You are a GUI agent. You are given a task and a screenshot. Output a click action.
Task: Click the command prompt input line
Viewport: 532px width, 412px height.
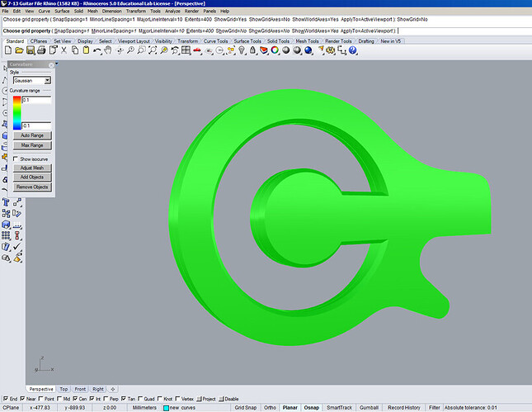[266, 31]
